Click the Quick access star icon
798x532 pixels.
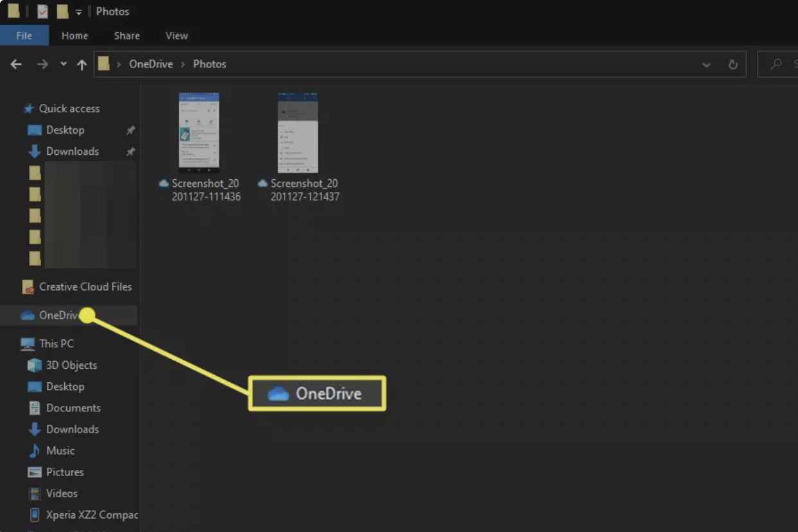[28, 109]
